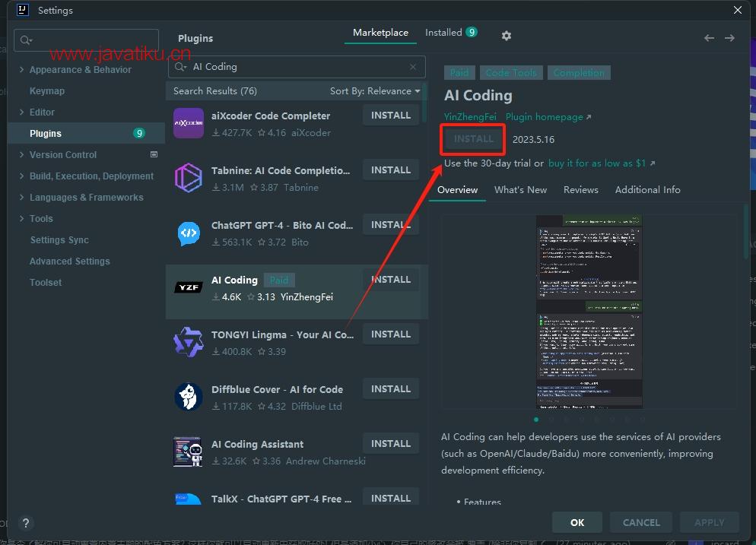The height and width of the screenshot is (545, 756).
Task: Install ChatGPT GPT-4 Bito plugin
Action: point(390,225)
